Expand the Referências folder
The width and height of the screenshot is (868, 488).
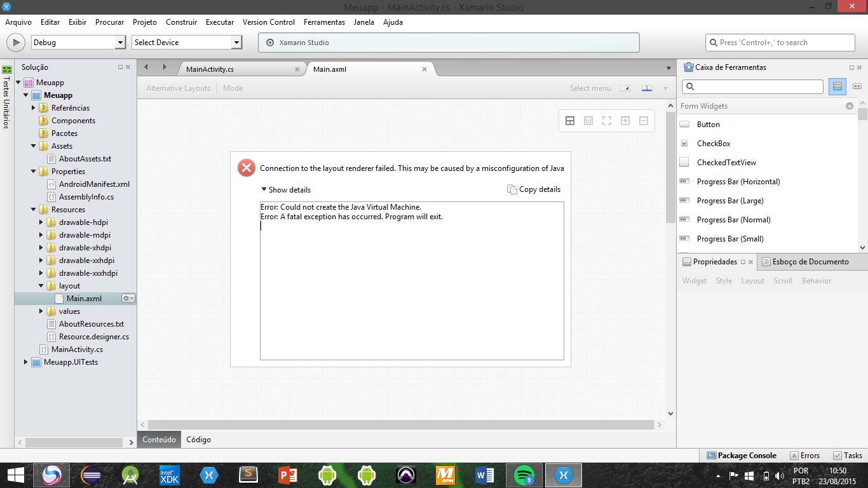click(x=34, y=108)
